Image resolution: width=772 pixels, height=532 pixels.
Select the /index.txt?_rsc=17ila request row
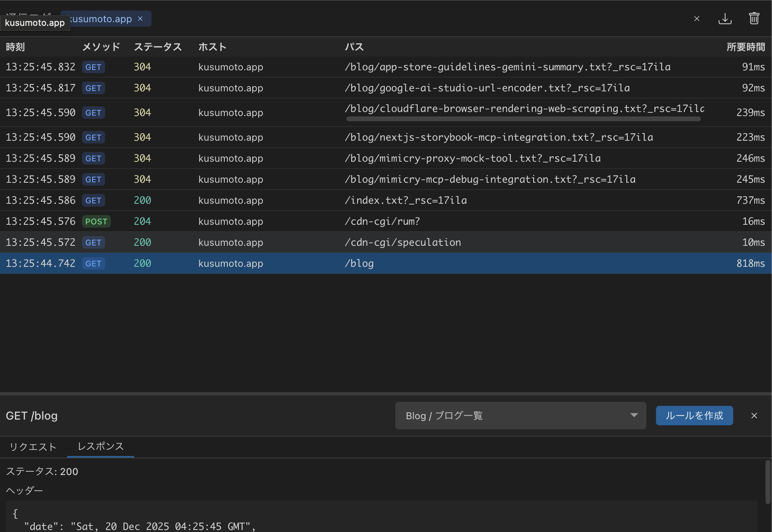[386, 201]
